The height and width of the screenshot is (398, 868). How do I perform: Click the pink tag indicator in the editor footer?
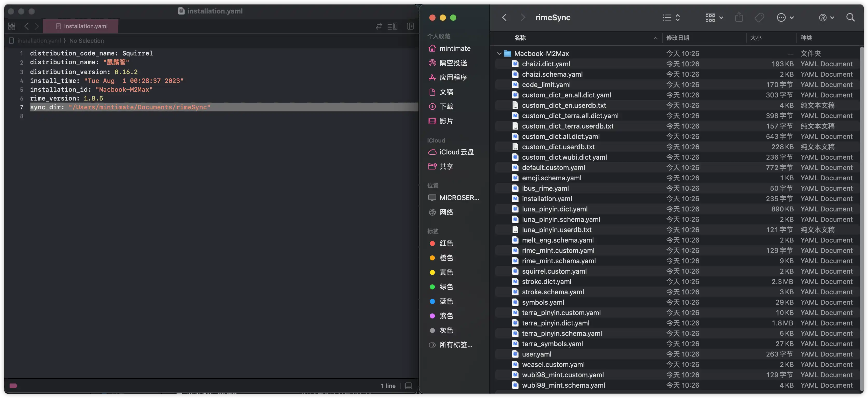point(13,386)
